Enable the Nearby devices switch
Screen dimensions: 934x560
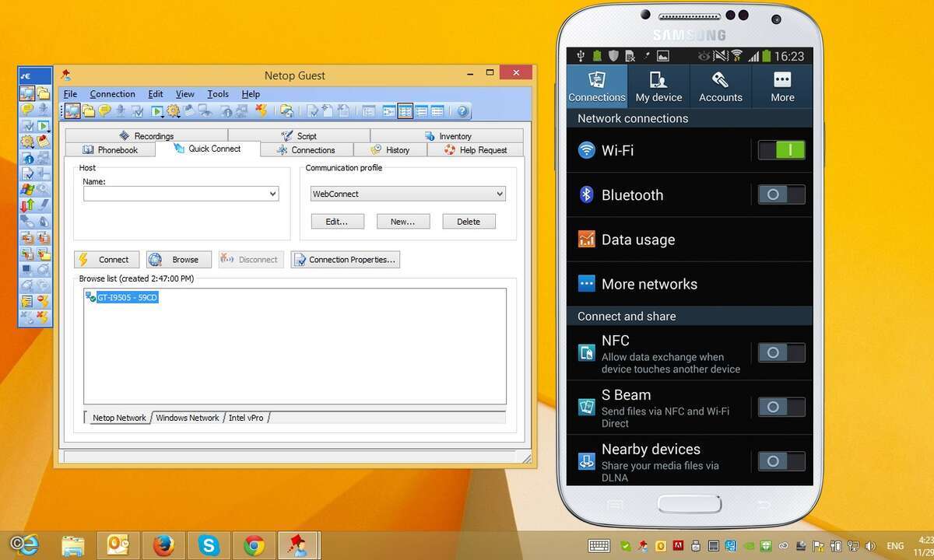[x=781, y=461]
